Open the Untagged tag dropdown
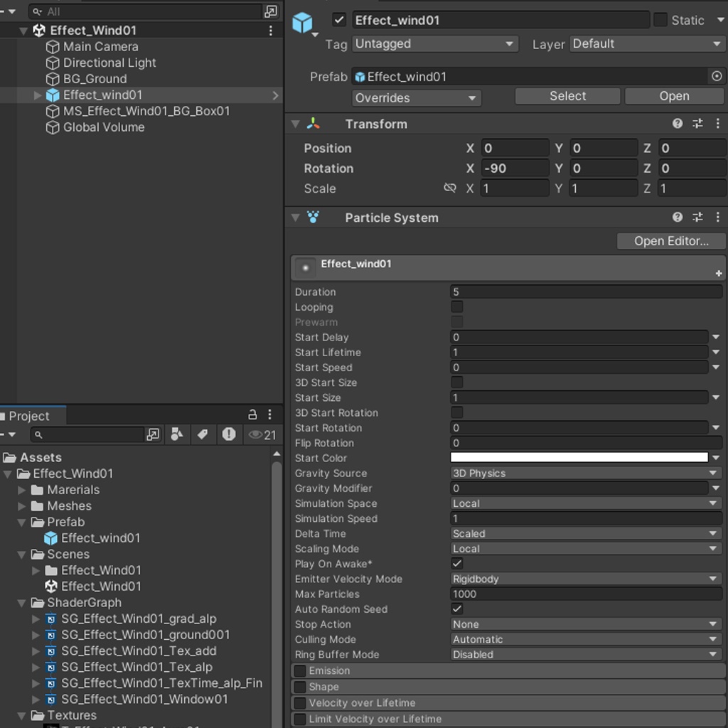Screen dimensions: 728x728 coord(434,43)
